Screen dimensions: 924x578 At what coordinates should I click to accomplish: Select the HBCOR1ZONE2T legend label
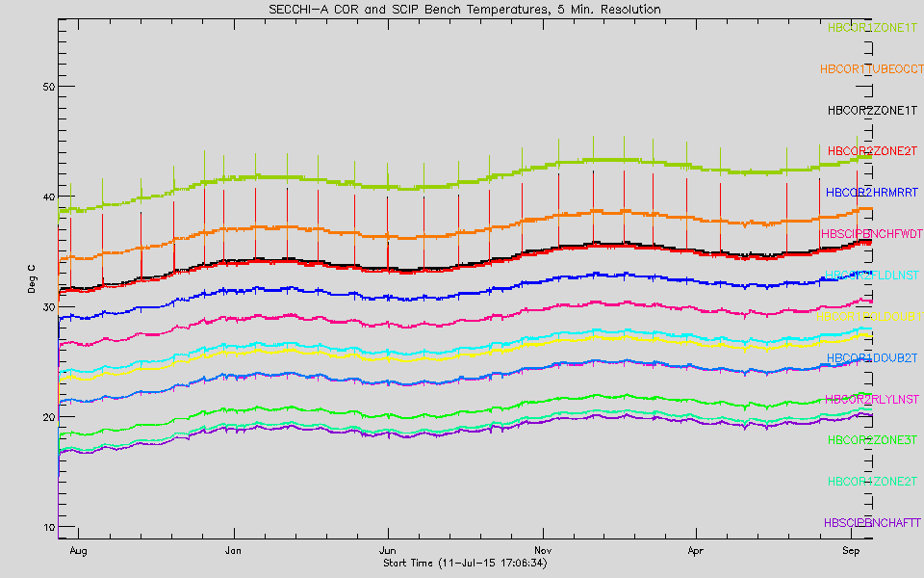[x=872, y=482]
